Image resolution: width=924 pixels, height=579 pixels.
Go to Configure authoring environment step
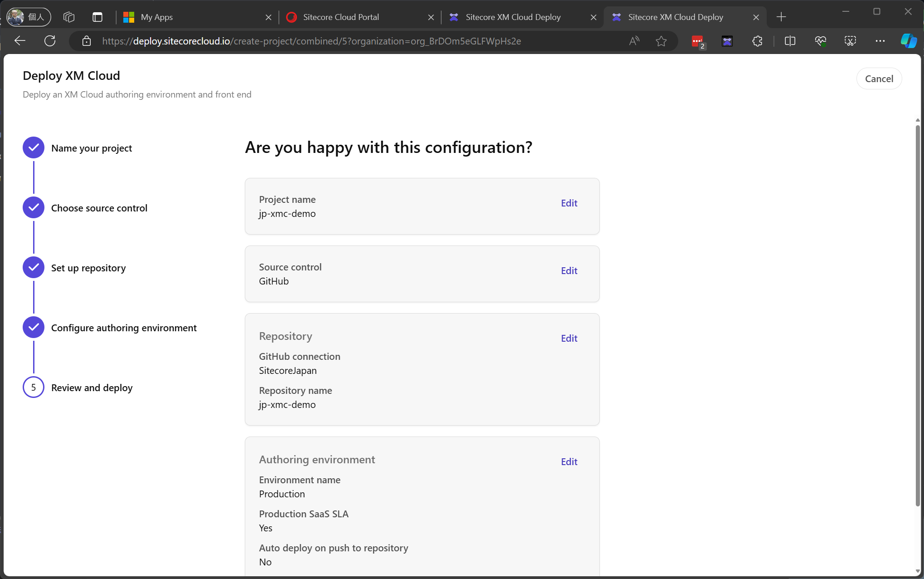tap(110, 328)
